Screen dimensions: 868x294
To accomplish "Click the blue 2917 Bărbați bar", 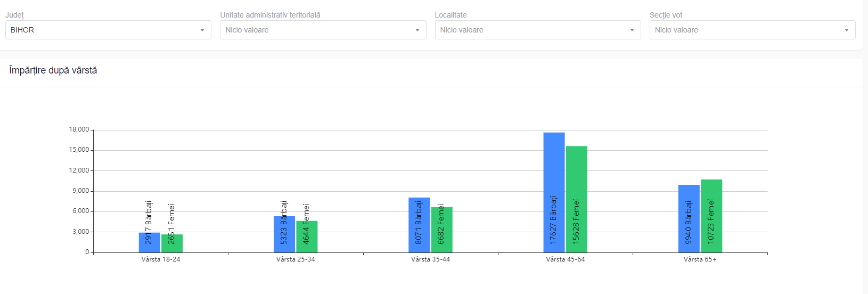I will click(x=149, y=242).
